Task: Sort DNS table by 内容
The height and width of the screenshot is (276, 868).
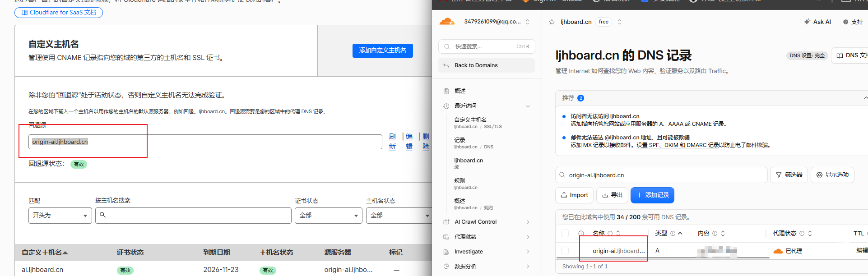Action: (x=723, y=233)
